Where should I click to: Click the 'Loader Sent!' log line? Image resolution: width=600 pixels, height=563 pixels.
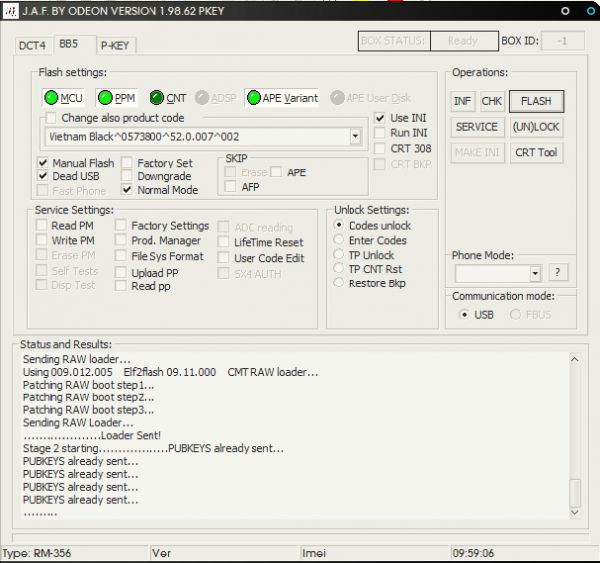tap(92, 435)
